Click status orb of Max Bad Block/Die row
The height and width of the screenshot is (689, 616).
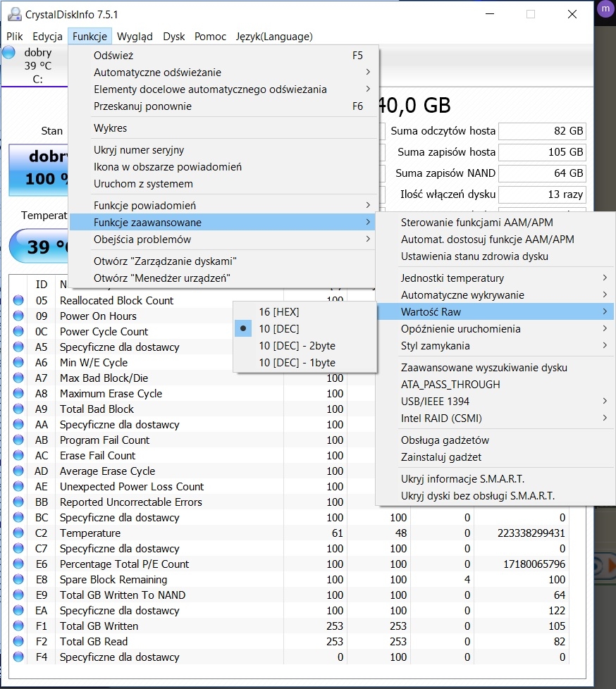(x=18, y=378)
